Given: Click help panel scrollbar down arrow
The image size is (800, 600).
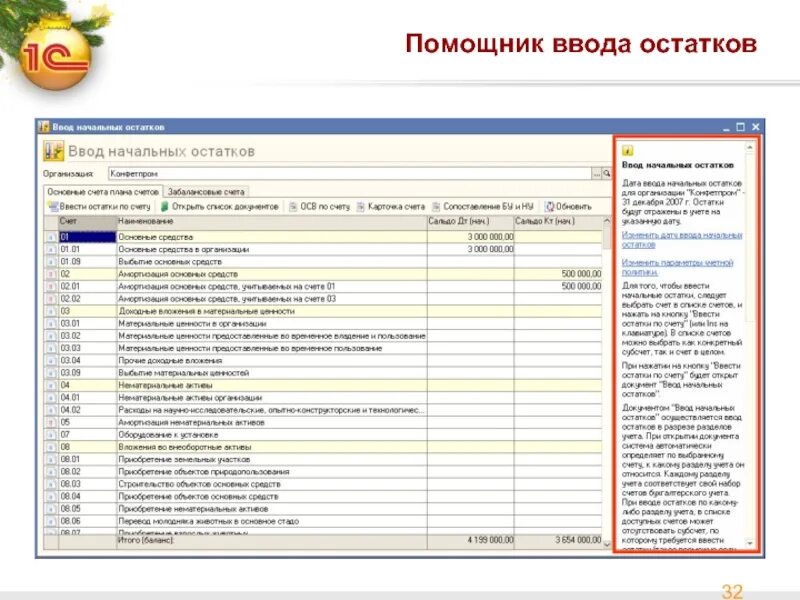Looking at the screenshot, I should pos(749,543).
